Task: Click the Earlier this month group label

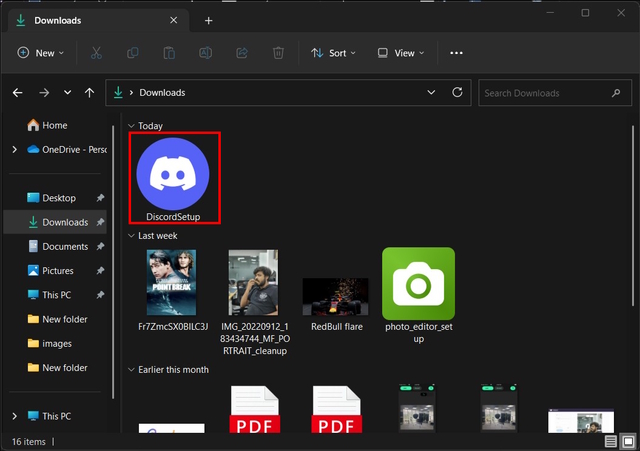Action: click(173, 370)
